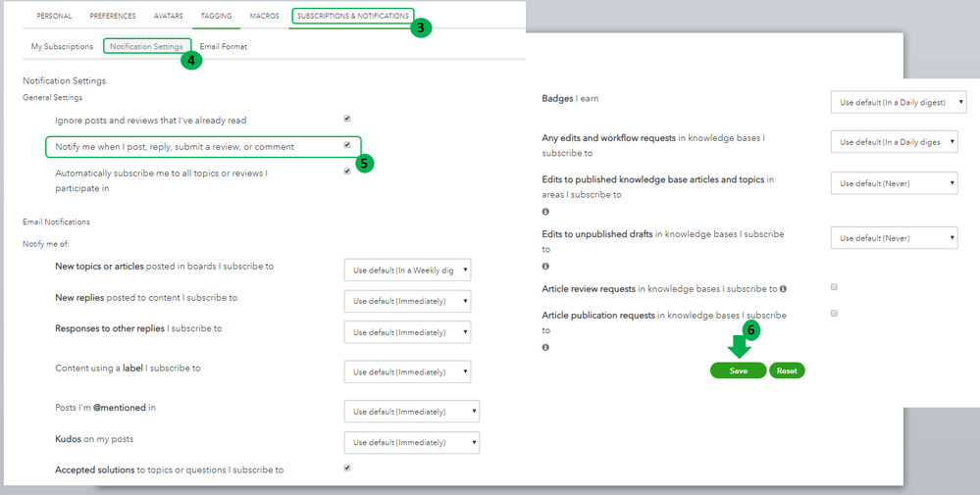Screen dimensions: 980x495
Task: Open the Posts I'm @mentioned in dropdown
Action: tap(412, 412)
